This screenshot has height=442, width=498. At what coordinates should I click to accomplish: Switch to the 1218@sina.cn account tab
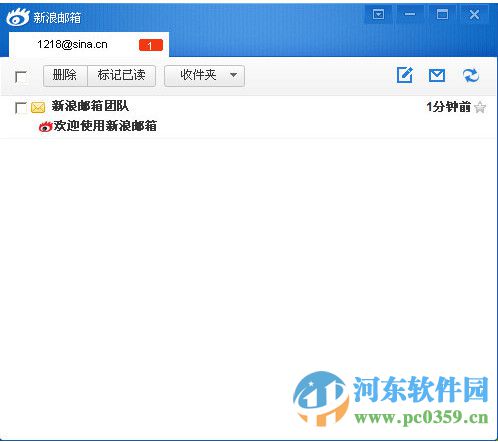click(89, 45)
